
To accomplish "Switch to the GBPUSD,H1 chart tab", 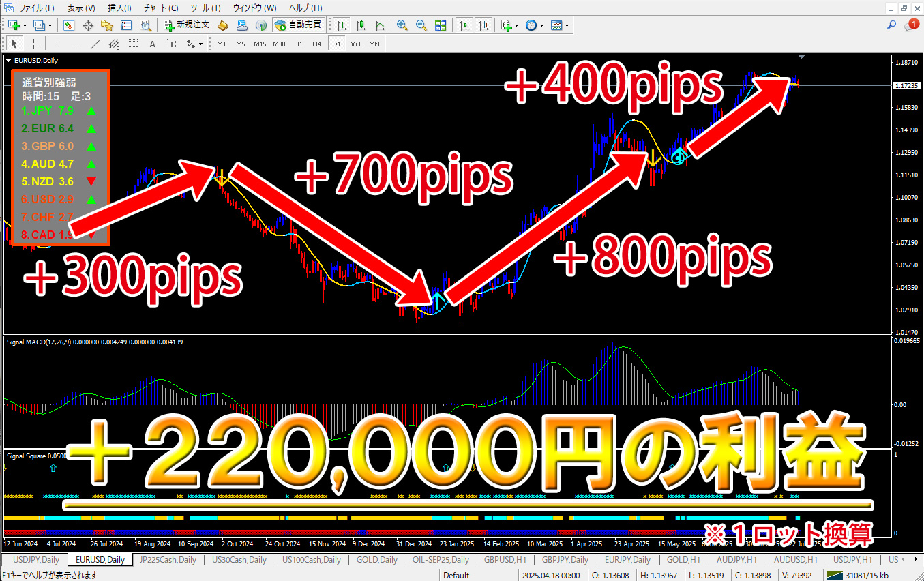I will [x=504, y=560].
